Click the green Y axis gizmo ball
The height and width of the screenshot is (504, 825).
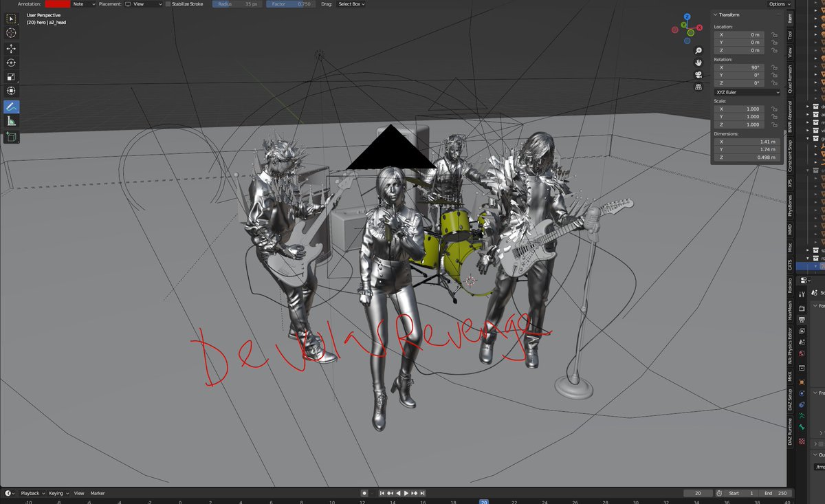[x=683, y=25]
